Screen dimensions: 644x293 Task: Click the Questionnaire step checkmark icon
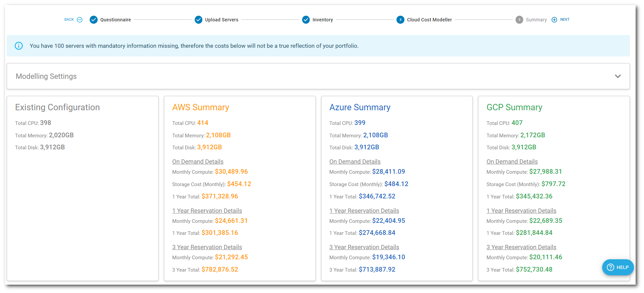94,20
